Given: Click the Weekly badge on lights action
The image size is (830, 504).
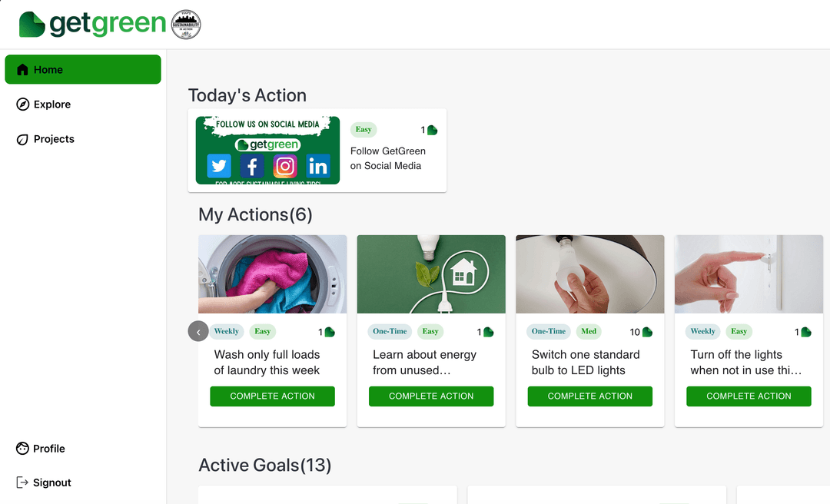Looking at the screenshot, I should click(702, 331).
